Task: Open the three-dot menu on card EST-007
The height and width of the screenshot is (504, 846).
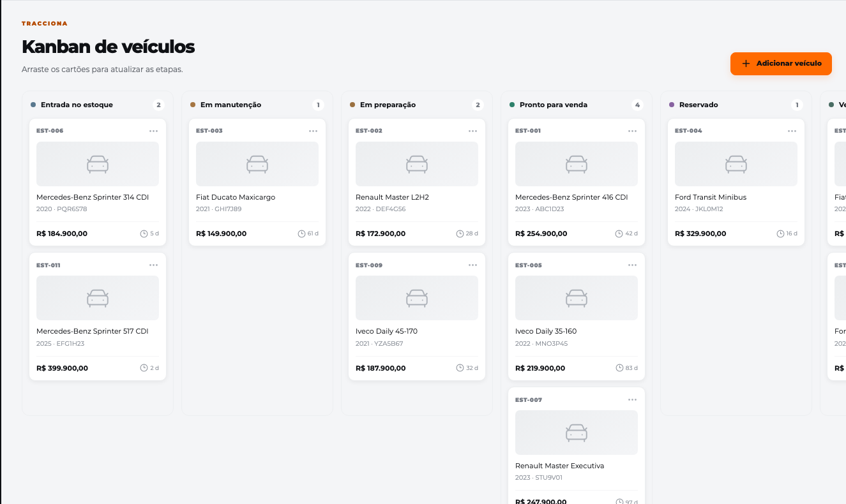Action: coord(632,399)
